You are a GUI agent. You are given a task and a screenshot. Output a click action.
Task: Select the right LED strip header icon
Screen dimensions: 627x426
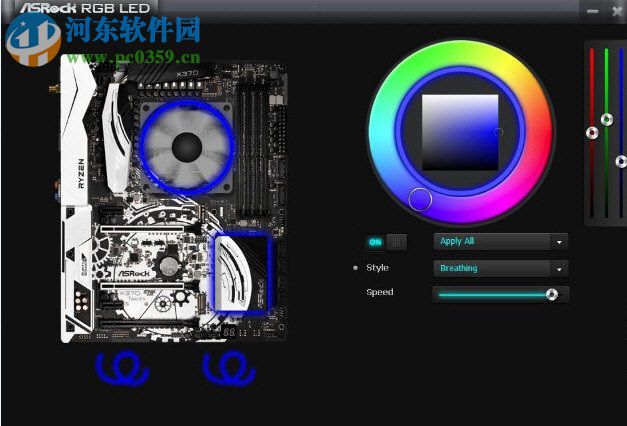coord(229,368)
